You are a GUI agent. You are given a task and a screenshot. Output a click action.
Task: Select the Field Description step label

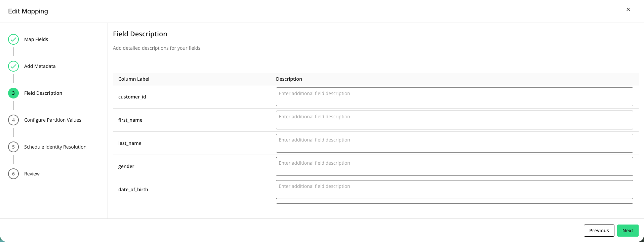(x=43, y=93)
